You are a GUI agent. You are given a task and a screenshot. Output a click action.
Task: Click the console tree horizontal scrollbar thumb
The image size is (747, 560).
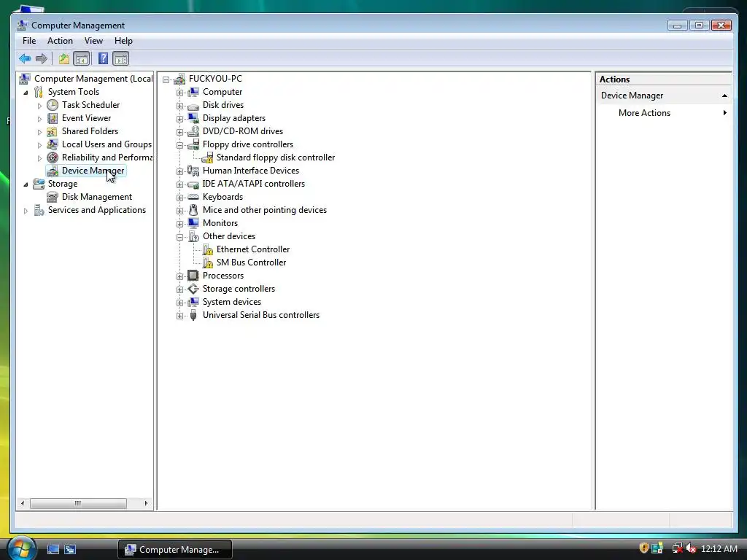[x=78, y=503]
